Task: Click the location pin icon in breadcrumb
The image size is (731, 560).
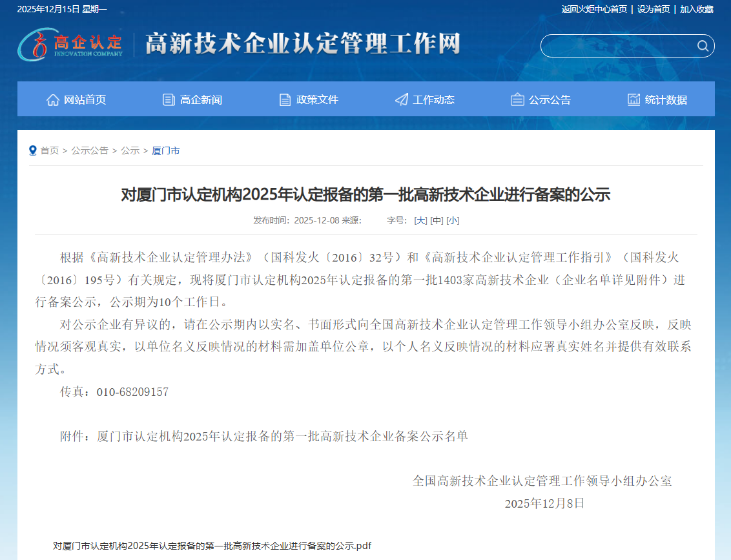Action: [33, 150]
